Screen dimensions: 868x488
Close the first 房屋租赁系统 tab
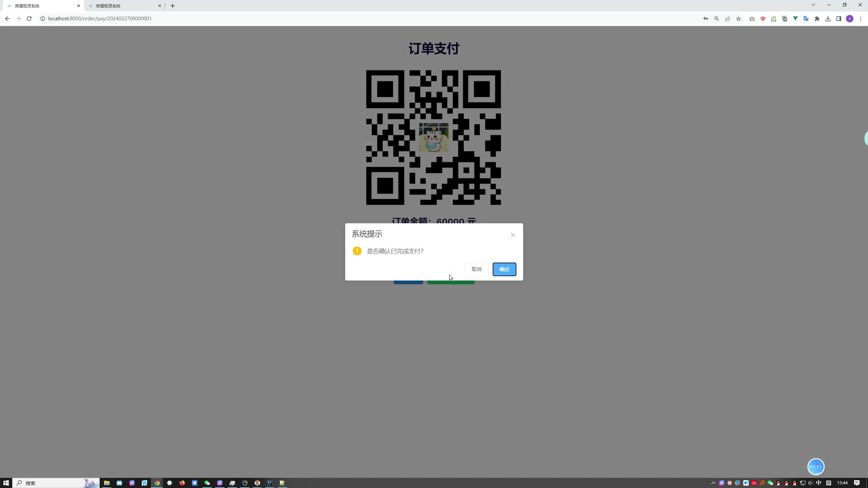(79, 6)
